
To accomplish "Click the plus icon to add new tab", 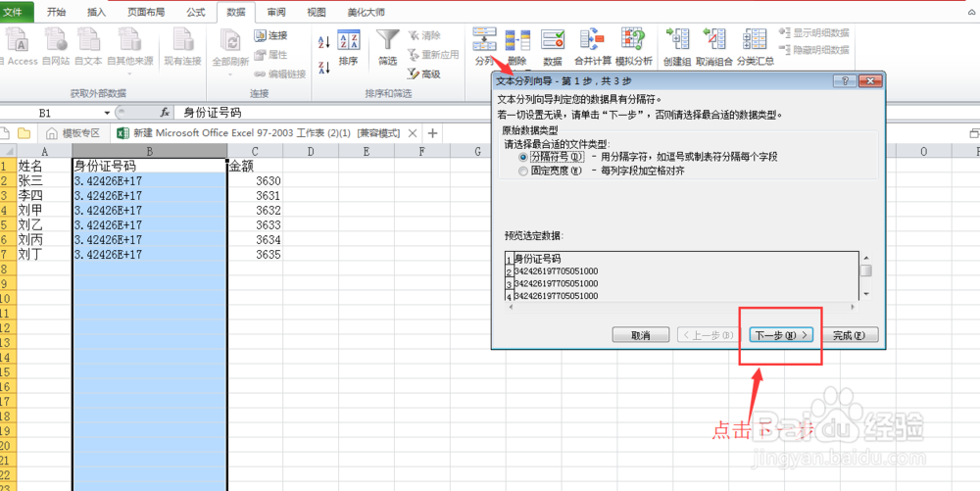I will point(432,133).
